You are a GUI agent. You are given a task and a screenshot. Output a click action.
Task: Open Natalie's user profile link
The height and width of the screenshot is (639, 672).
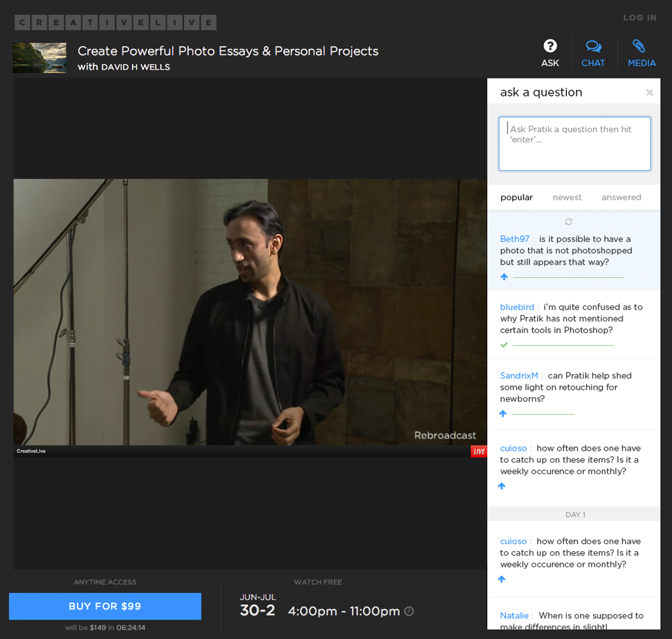click(514, 616)
